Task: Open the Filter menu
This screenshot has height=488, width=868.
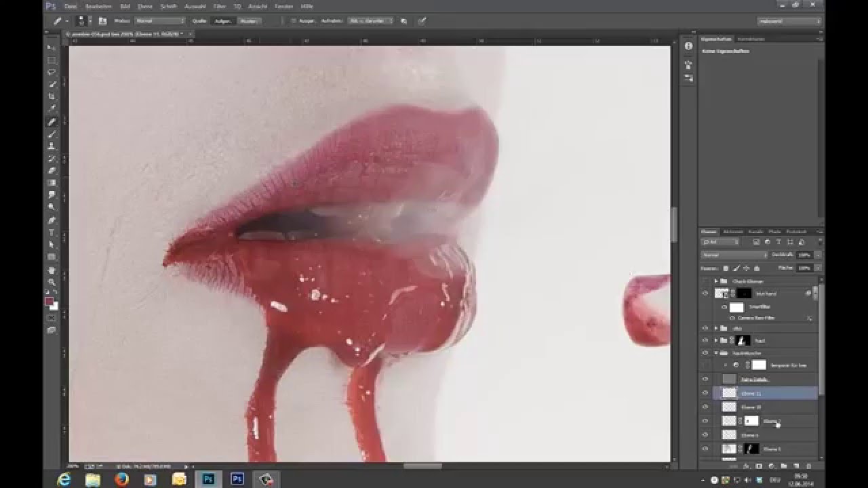Action: pyautogui.click(x=219, y=6)
